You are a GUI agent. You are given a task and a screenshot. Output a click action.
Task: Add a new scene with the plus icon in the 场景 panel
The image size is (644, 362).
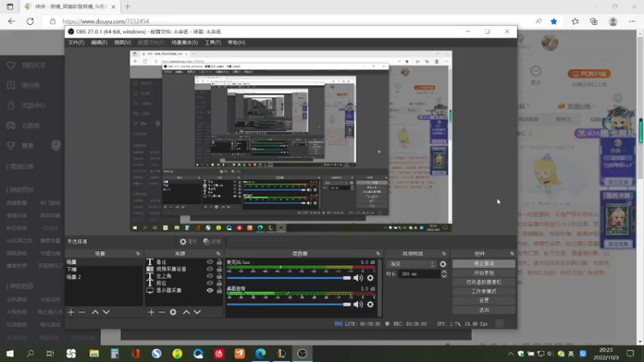click(x=71, y=312)
